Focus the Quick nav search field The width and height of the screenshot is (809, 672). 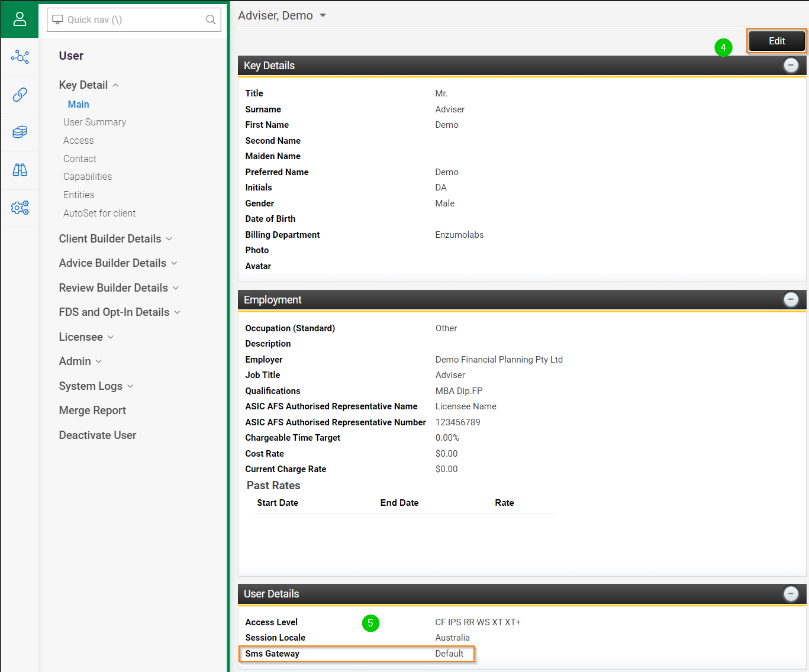click(134, 20)
